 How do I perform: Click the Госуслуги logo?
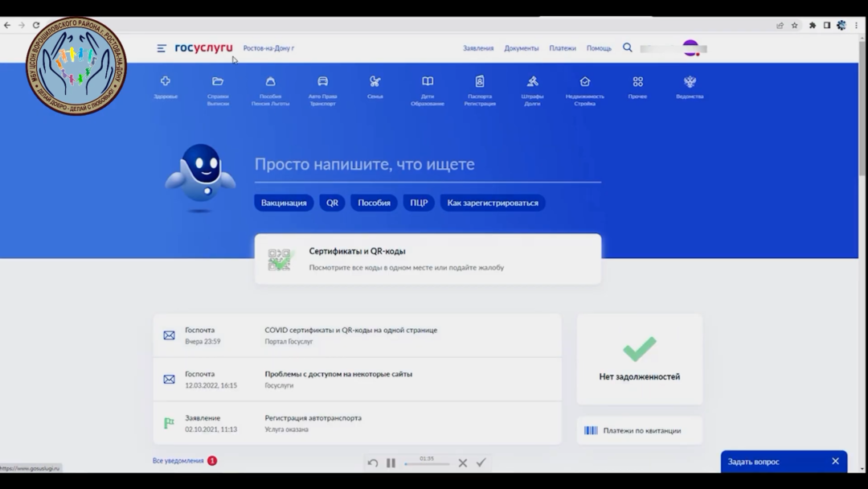203,47
